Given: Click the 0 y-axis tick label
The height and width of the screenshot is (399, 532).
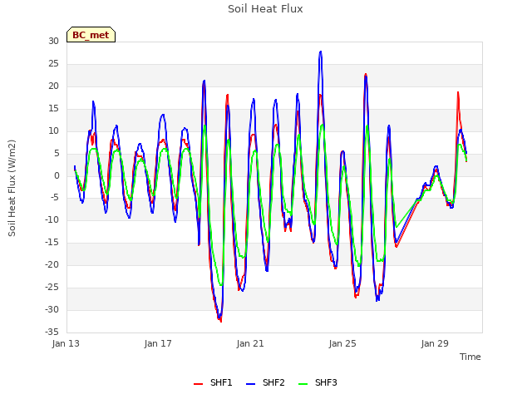Looking at the screenshot, I should tap(57, 175).
